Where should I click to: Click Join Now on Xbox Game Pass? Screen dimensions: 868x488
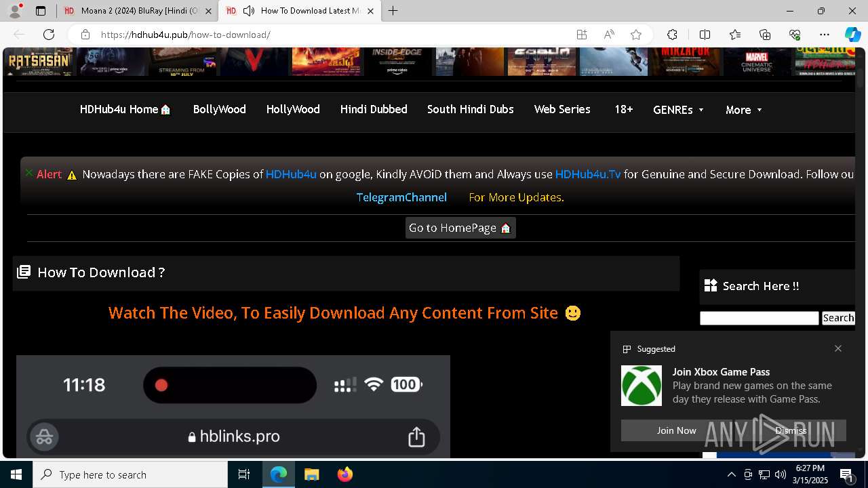pos(676,430)
